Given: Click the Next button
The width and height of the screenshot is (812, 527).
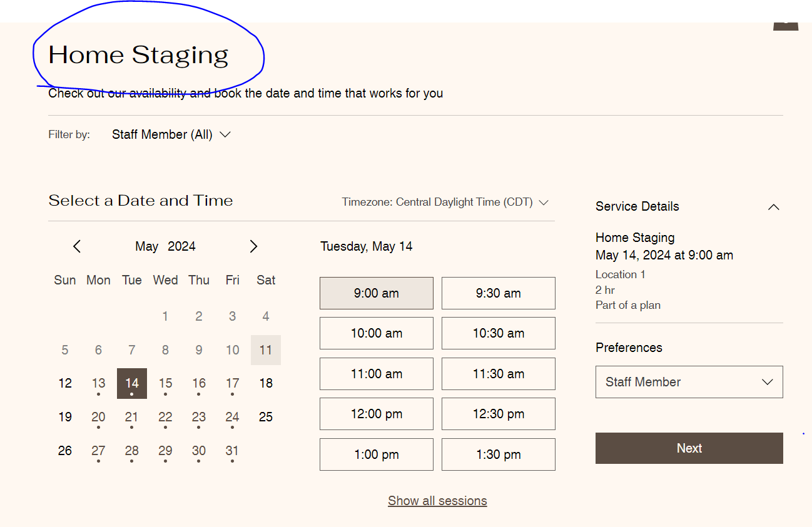Looking at the screenshot, I should coord(689,448).
